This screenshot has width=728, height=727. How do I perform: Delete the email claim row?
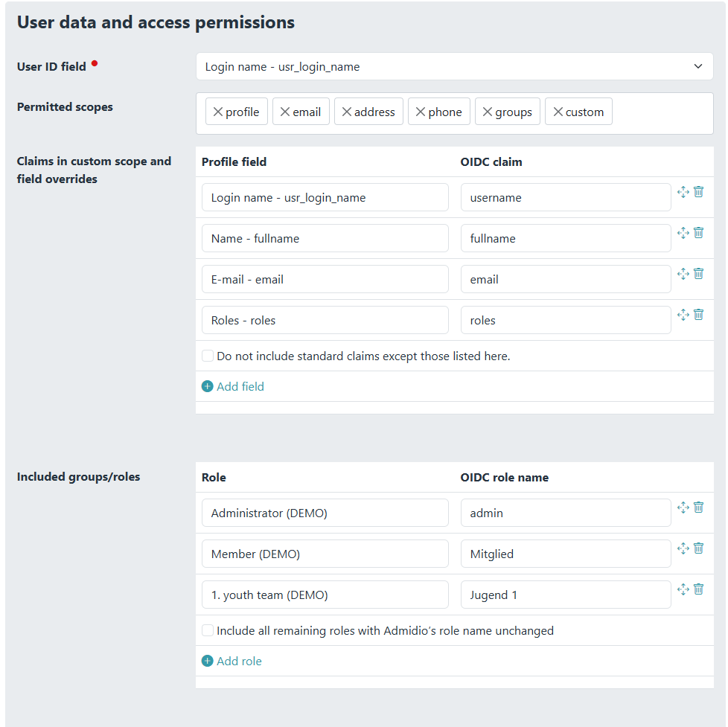(698, 274)
